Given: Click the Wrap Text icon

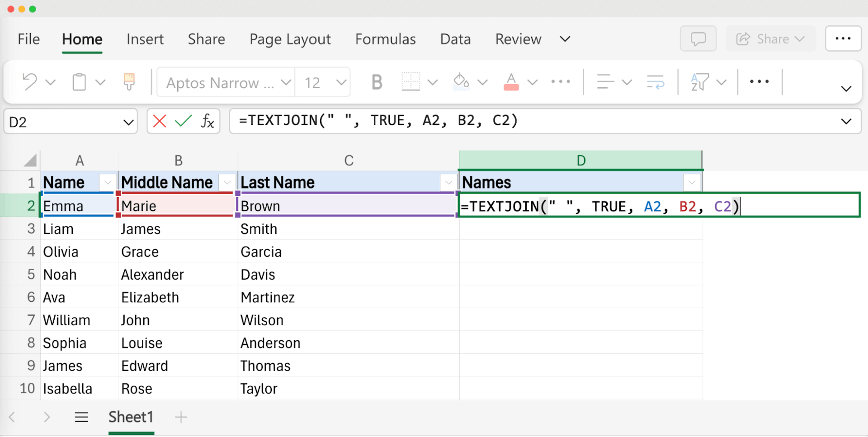Looking at the screenshot, I should click(x=655, y=82).
